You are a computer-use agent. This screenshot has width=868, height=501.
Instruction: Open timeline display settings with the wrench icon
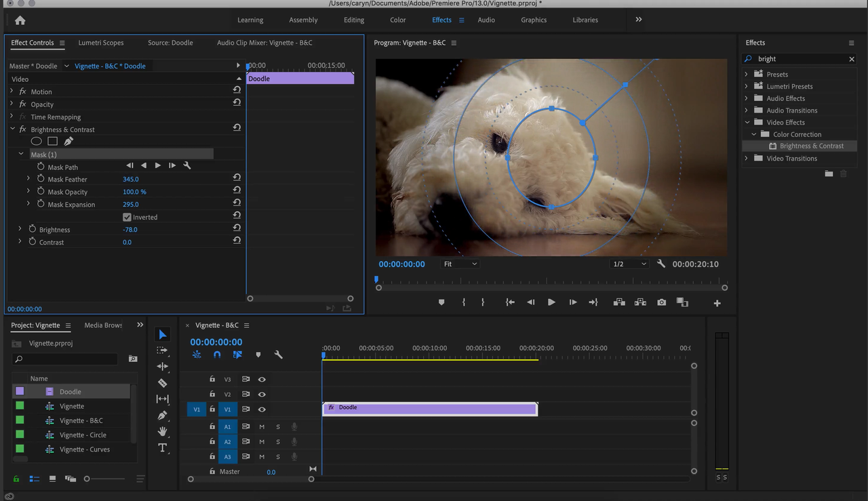point(278,354)
